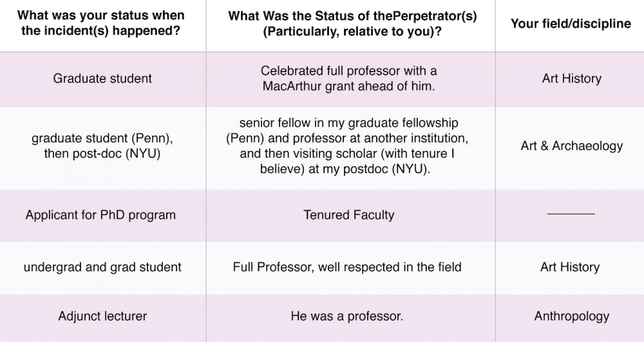Select the 'Adjunct lecturer' cell
The image size is (644, 342).
click(x=102, y=316)
